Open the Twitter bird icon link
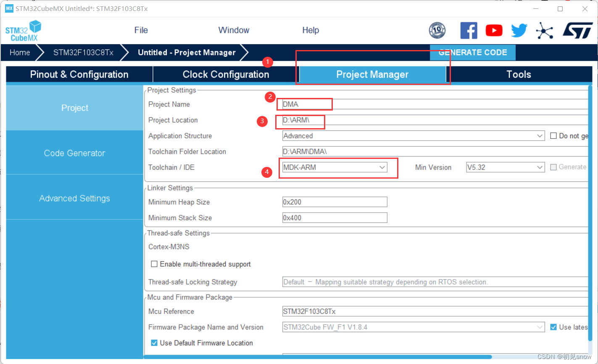Viewport: 598px width, 364px height. (519, 30)
